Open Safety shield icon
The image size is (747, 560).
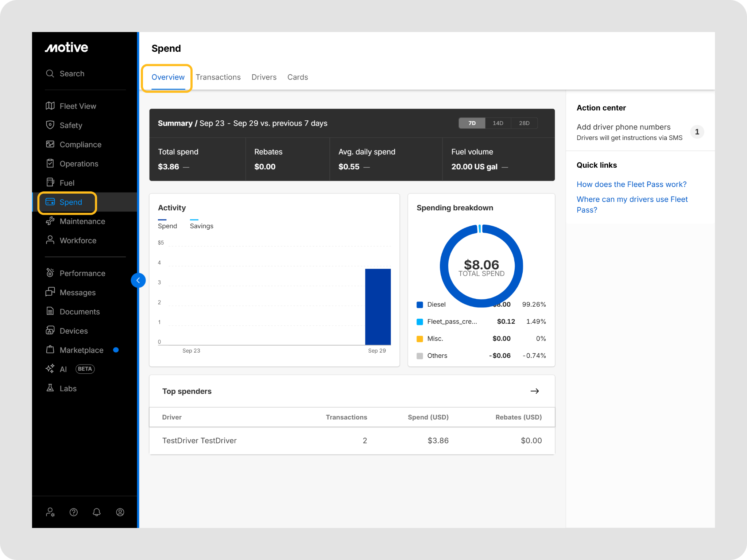tap(50, 125)
